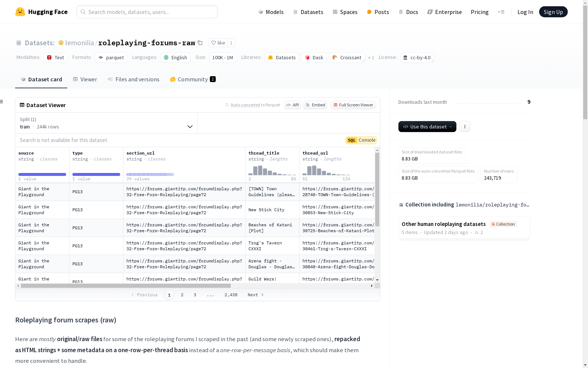The width and height of the screenshot is (588, 368).
Task: Go to page 3 of the viewer
Action: click(x=195, y=295)
